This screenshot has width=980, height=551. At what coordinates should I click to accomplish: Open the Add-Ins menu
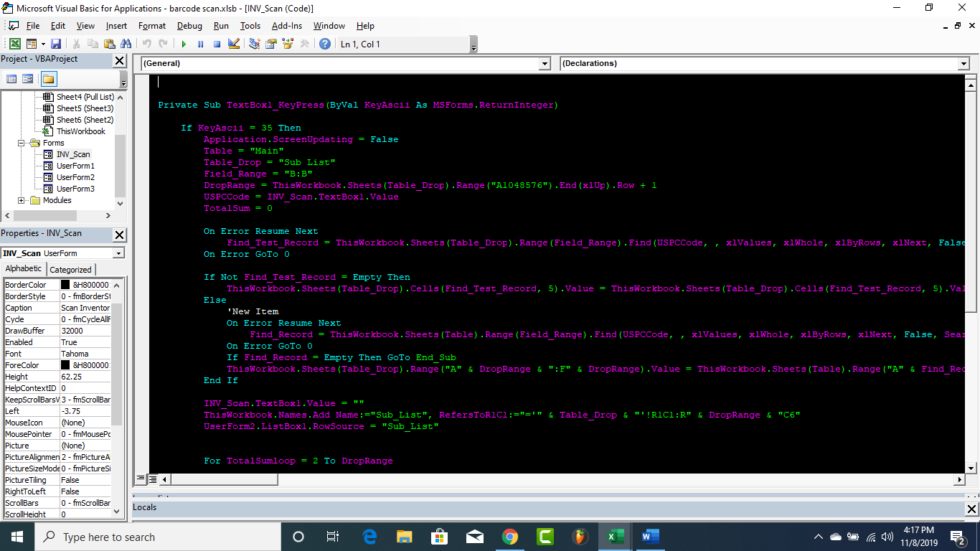(x=287, y=26)
